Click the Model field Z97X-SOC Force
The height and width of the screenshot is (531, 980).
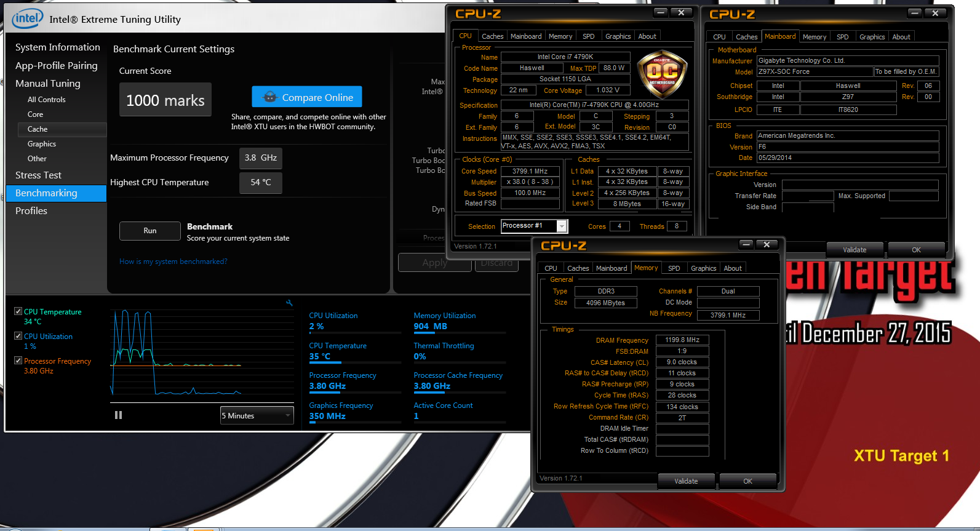coord(815,71)
